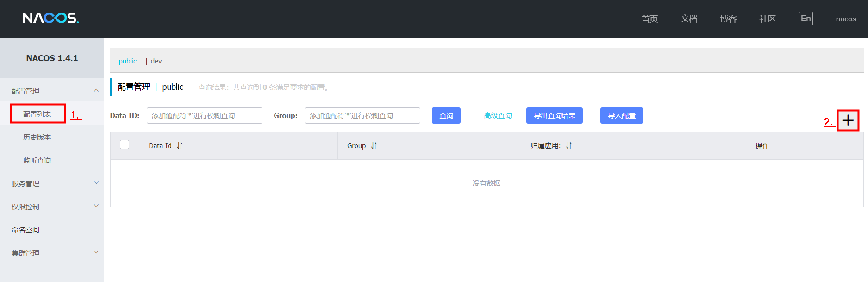
Task: Focus the Data ID search field
Action: pos(204,116)
